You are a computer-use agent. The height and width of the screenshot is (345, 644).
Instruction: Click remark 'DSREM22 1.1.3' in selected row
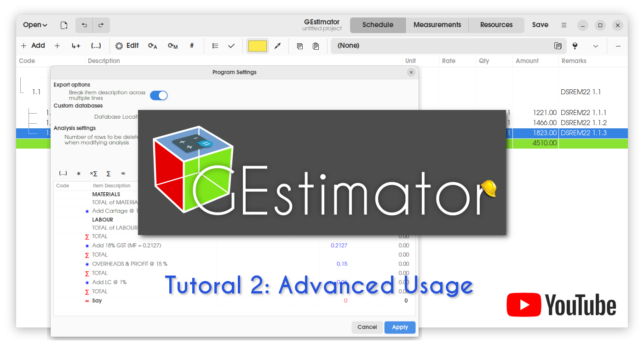(584, 133)
